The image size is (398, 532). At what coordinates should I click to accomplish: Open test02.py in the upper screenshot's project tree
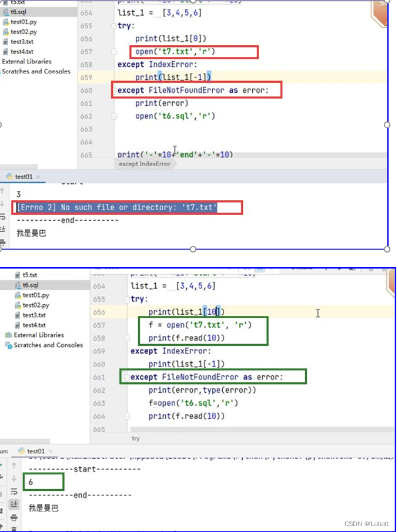(x=24, y=32)
